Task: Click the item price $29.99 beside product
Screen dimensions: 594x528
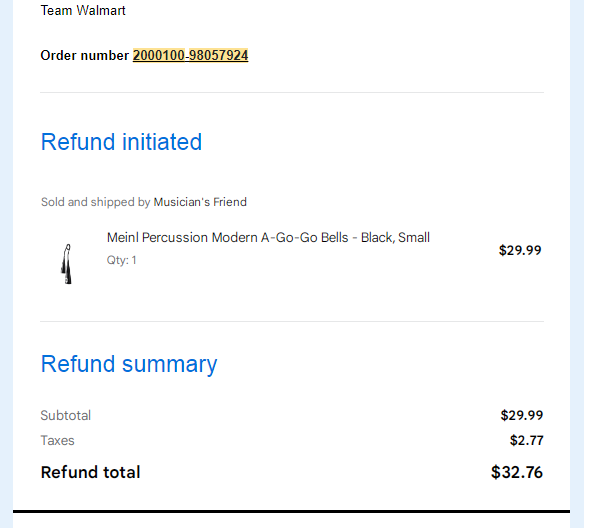Action: pos(520,250)
